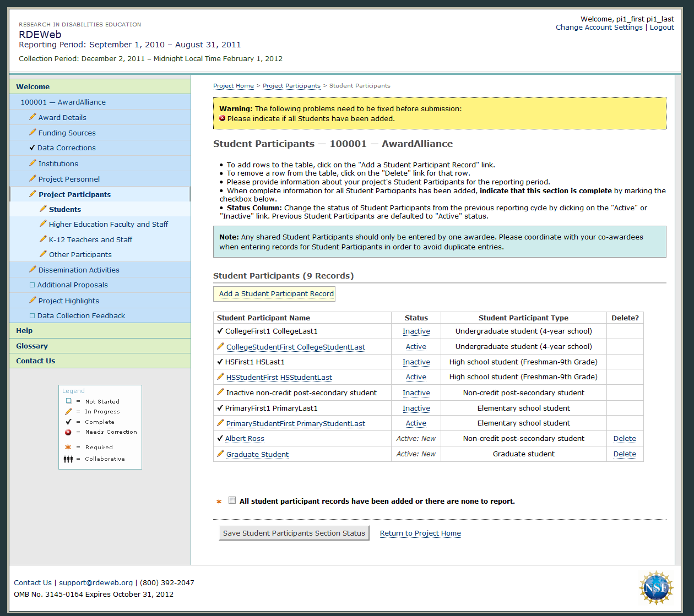
Task: Toggle CollegeFirst1 CollegeLast1 status from Inactive
Action: point(416,331)
